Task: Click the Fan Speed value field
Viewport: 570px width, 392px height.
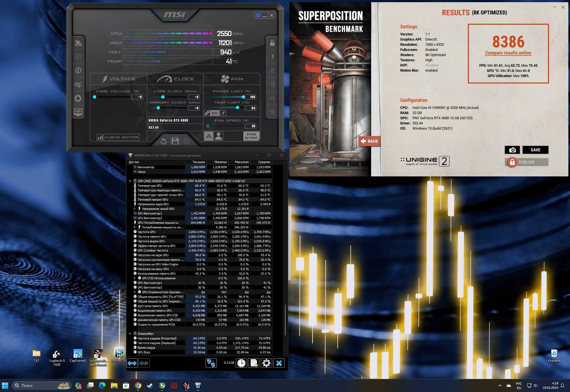Action: tap(250, 126)
